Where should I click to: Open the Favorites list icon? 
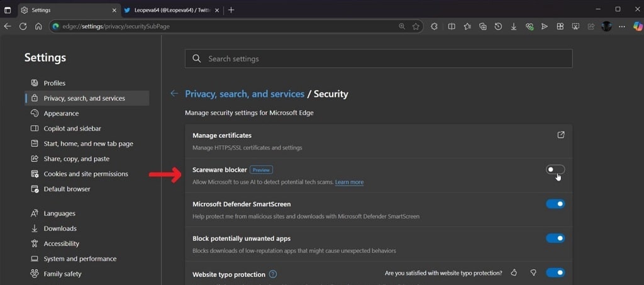point(467,26)
